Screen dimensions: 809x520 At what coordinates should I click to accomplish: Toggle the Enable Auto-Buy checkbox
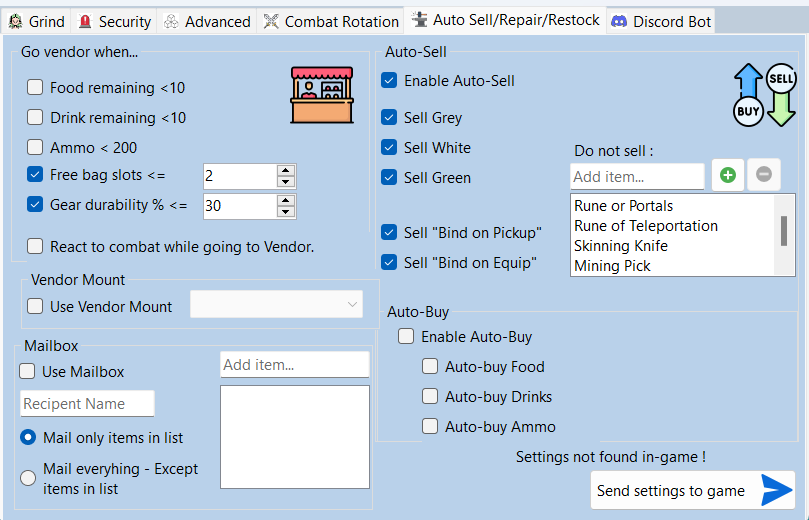point(406,337)
